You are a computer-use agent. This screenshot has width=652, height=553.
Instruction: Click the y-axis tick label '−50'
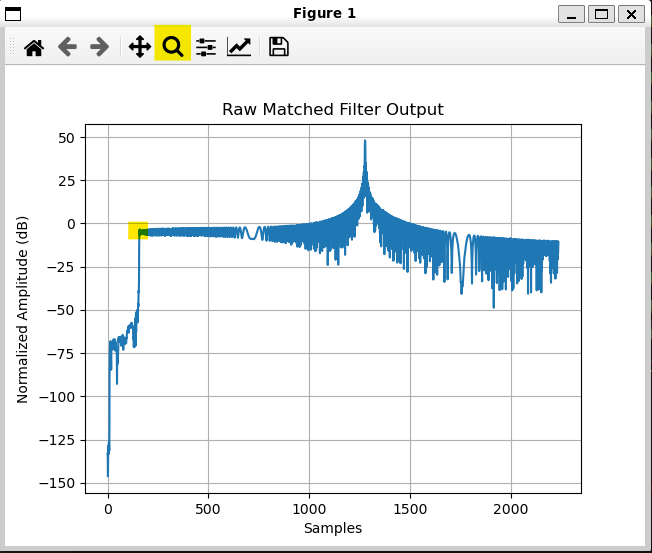click(x=61, y=311)
